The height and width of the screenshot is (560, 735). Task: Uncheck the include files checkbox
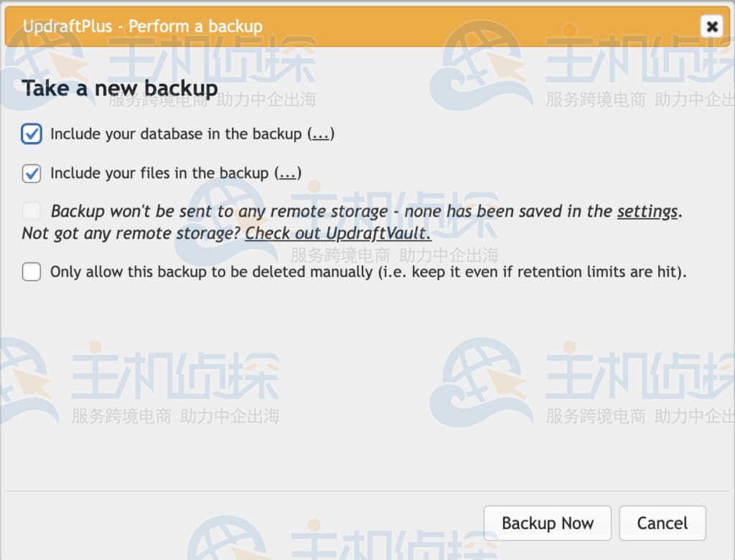click(x=32, y=173)
